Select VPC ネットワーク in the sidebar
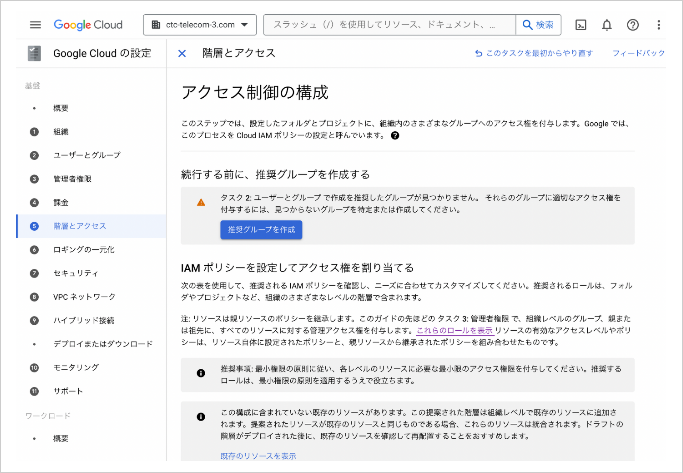 (85, 297)
